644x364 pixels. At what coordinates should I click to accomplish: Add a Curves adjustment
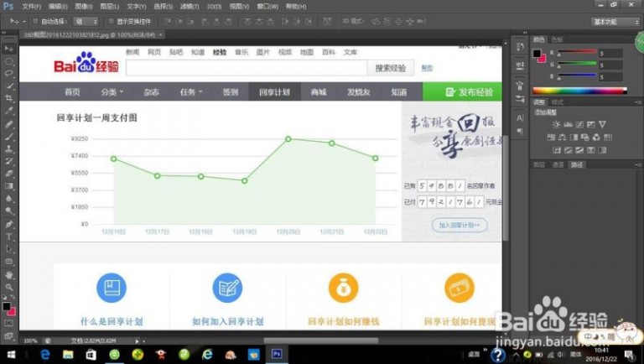[579, 124]
